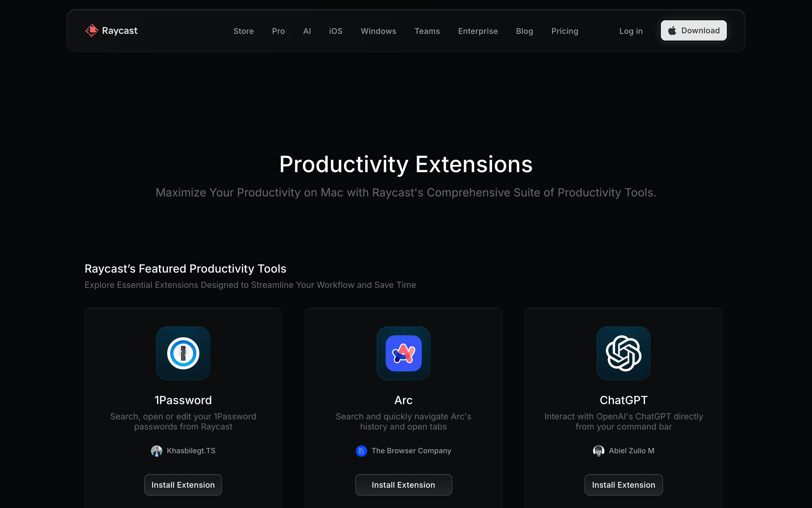812x508 pixels.
Task: Click "Raycast's Featured Productivity Tools" heading
Action: click(185, 269)
